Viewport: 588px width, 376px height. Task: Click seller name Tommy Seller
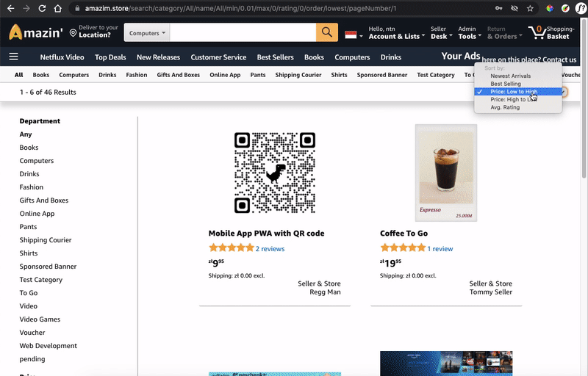click(x=491, y=292)
